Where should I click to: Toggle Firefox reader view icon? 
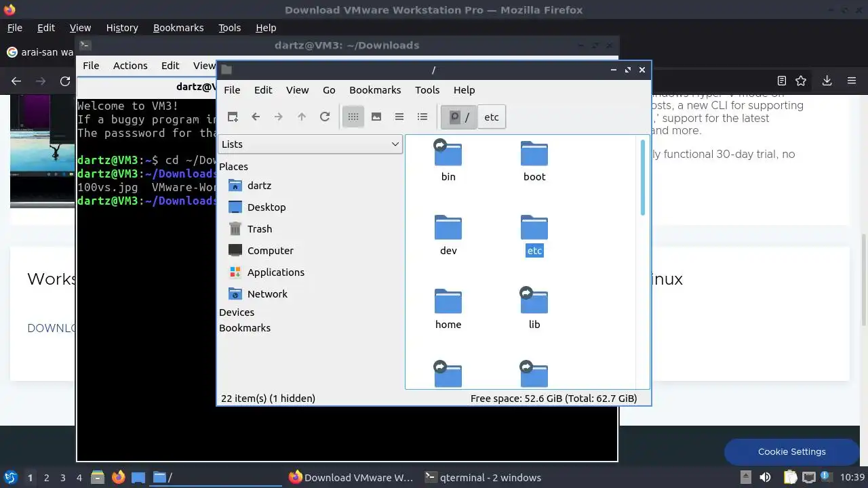[x=782, y=81]
